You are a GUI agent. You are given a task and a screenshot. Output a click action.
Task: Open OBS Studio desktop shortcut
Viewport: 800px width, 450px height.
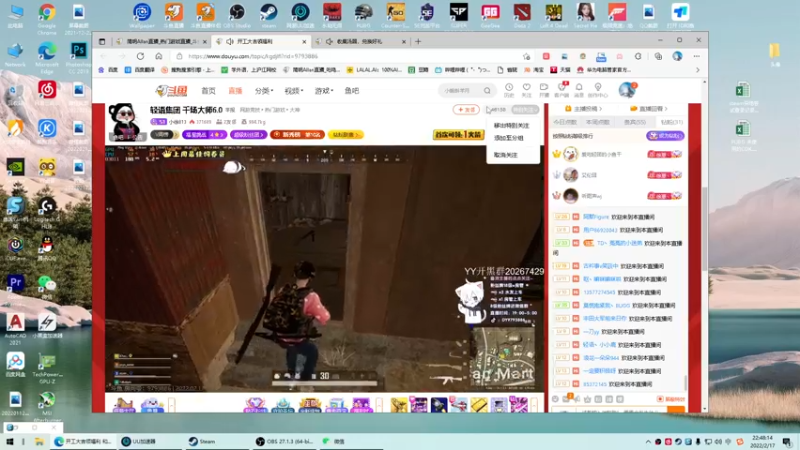237,15
